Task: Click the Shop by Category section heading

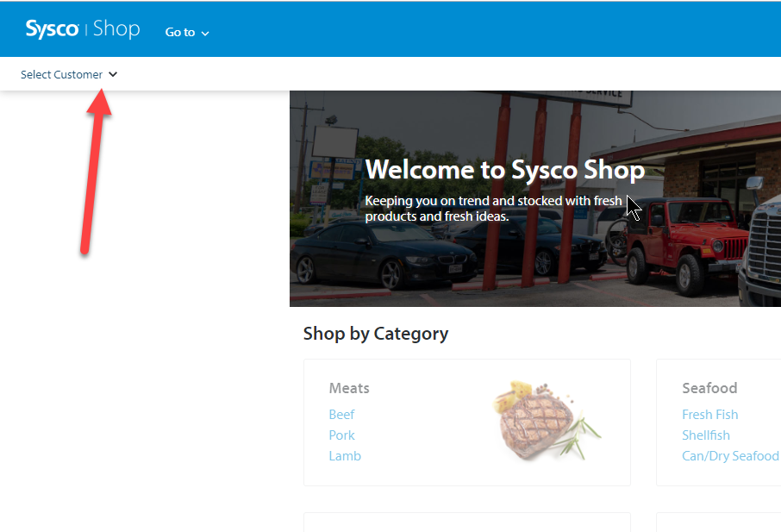Action: (x=375, y=334)
